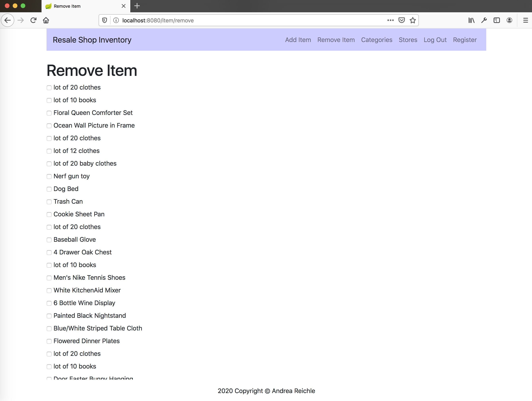This screenshot has height=401, width=532.
Task: Check the Dog Bed checkbox
Action: 49,189
